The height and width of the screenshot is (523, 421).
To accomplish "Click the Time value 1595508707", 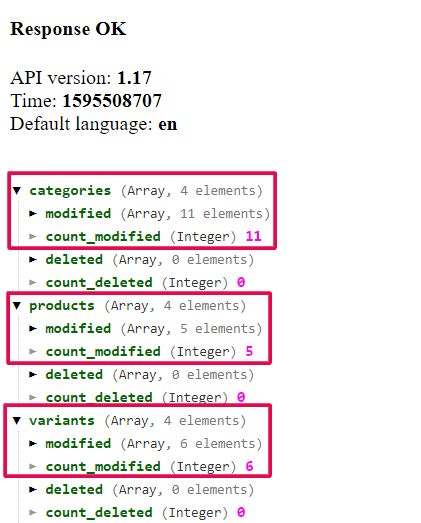I will click(x=112, y=101).
